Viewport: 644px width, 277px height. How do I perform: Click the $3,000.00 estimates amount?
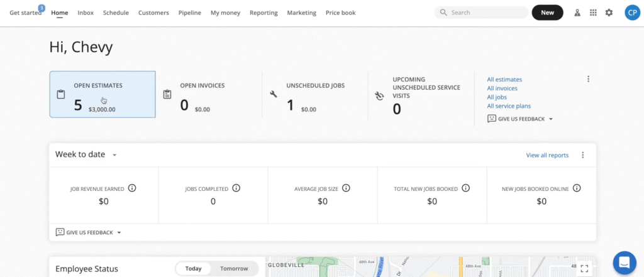point(102,109)
